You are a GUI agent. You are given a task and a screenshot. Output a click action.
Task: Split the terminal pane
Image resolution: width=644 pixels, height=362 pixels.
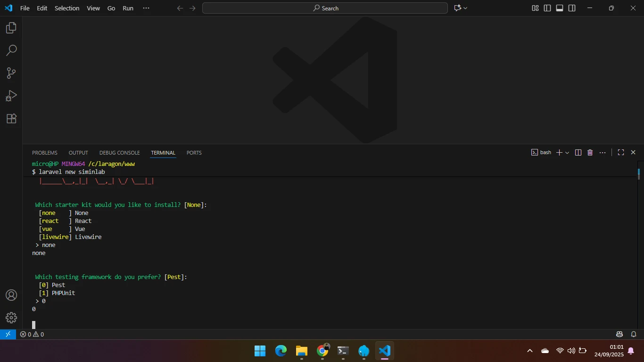(578, 153)
